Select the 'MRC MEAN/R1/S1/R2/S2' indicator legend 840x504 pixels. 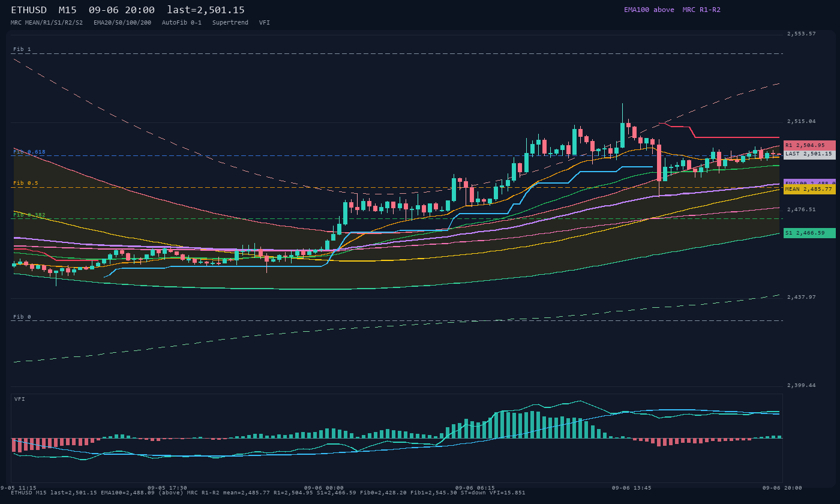coord(47,23)
